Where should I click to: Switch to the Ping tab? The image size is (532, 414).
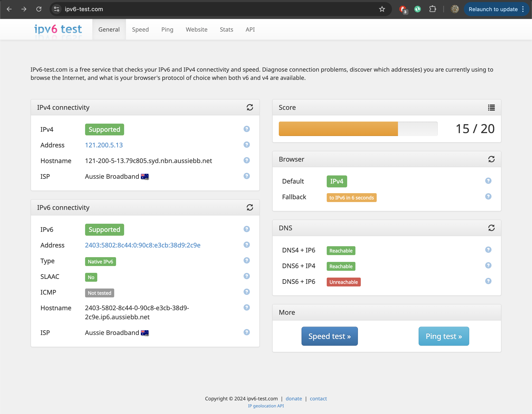[x=167, y=29]
